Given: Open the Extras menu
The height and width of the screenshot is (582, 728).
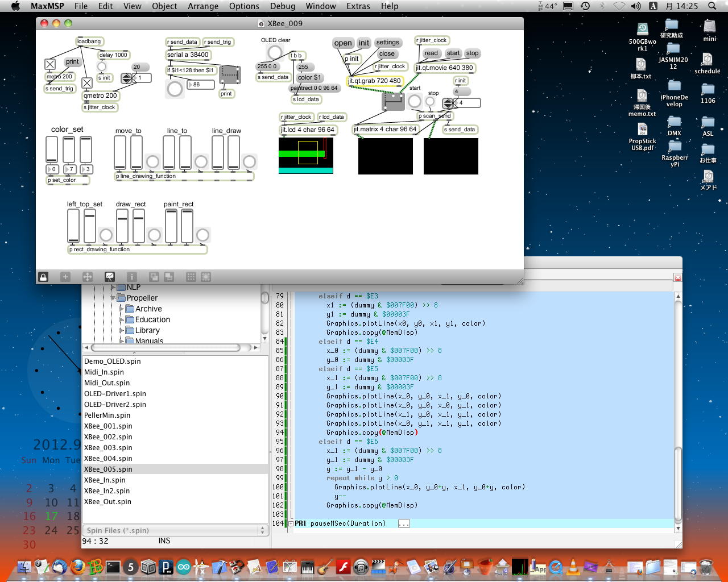Looking at the screenshot, I should (358, 6).
